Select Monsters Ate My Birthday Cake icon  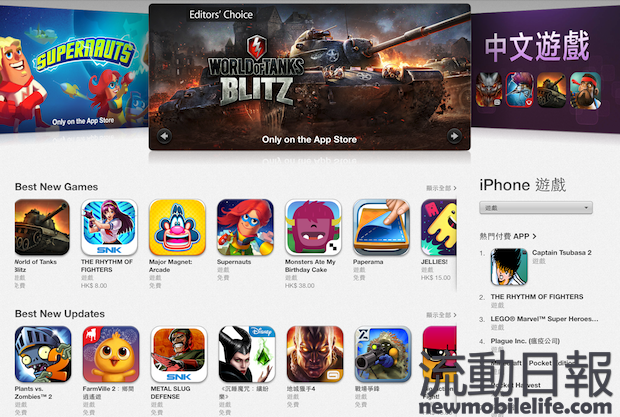click(313, 227)
